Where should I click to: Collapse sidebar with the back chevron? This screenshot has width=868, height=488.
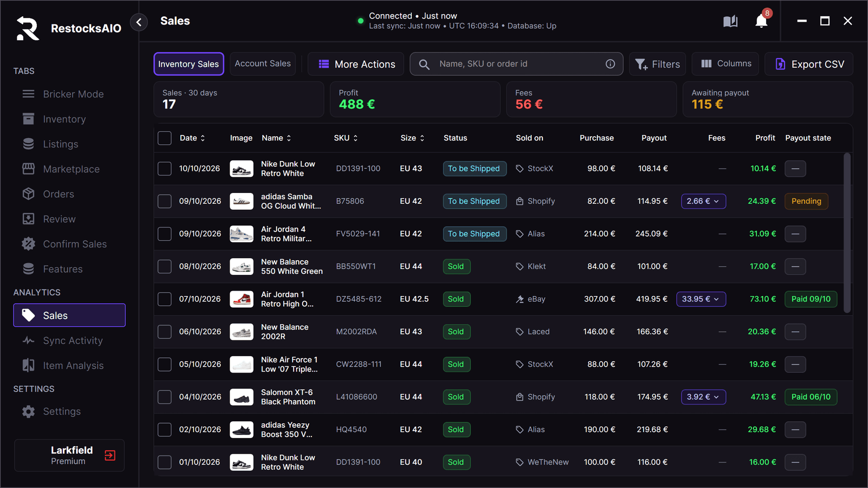(139, 22)
